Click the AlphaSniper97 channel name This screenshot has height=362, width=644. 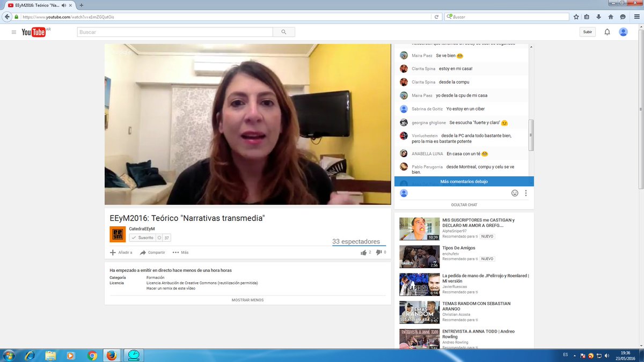click(x=455, y=231)
